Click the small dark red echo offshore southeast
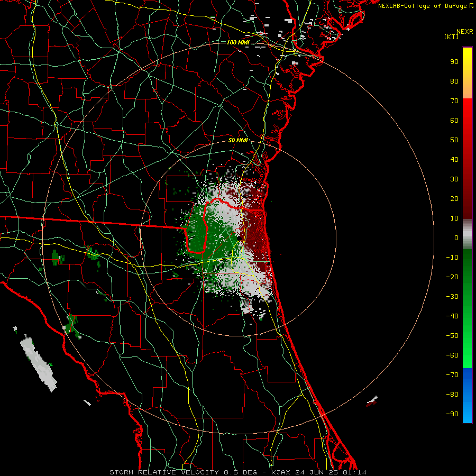 (371, 404)
